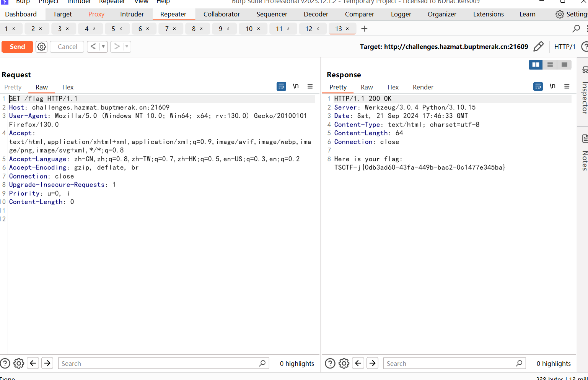The height and width of the screenshot is (380, 588).
Task: Open the Collaborator tab
Action: coord(222,14)
